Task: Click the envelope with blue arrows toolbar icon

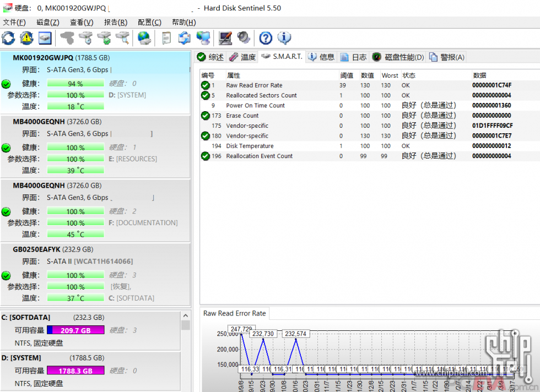Action: click(x=185, y=38)
